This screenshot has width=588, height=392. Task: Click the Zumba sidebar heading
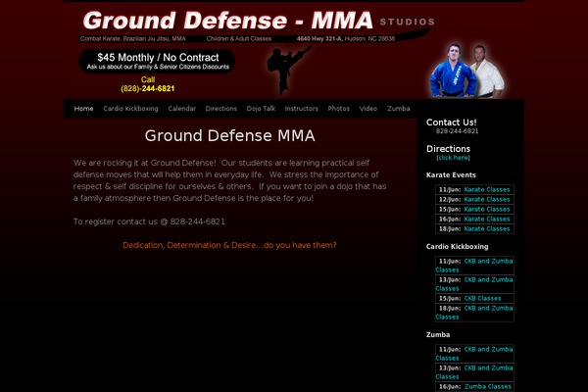(x=438, y=334)
